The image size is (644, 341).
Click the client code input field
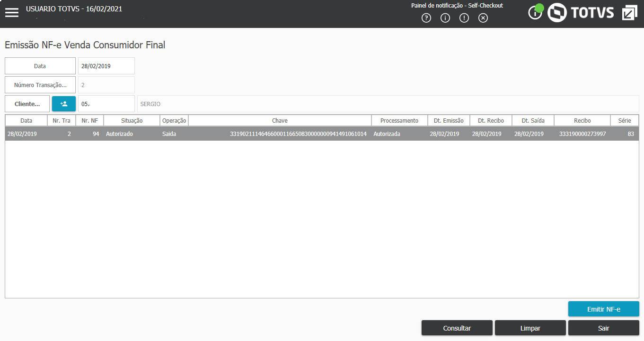pos(106,104)
